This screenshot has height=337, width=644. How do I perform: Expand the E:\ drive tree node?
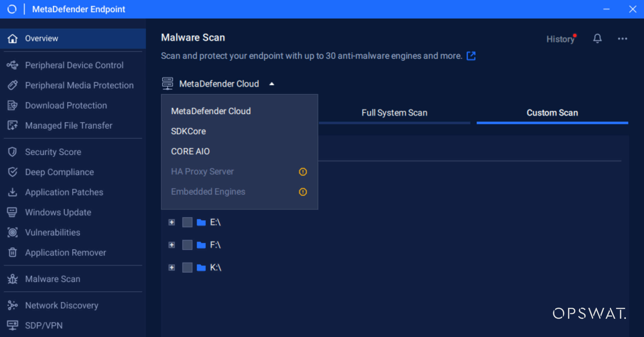pos(172,222)
